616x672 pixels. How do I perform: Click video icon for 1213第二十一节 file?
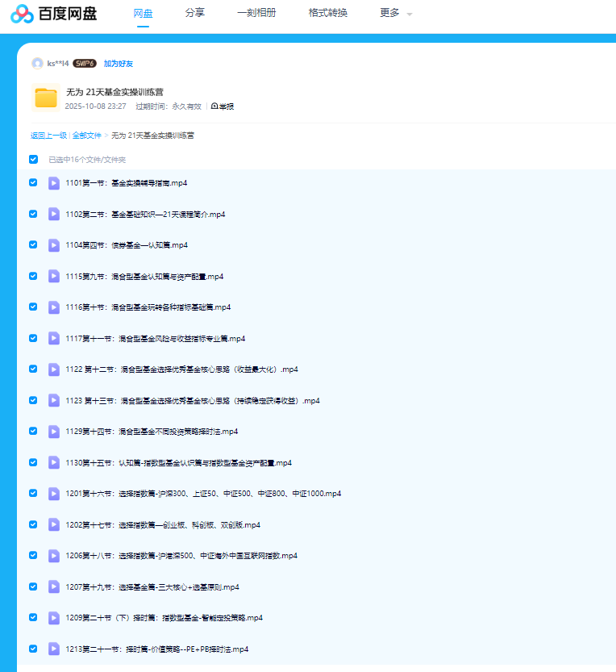54,649
